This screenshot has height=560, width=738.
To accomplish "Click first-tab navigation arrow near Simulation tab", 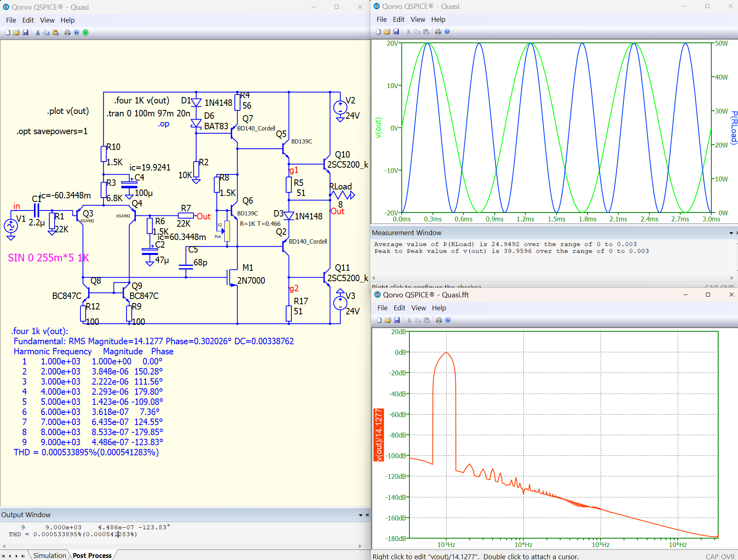I will 3,556.
